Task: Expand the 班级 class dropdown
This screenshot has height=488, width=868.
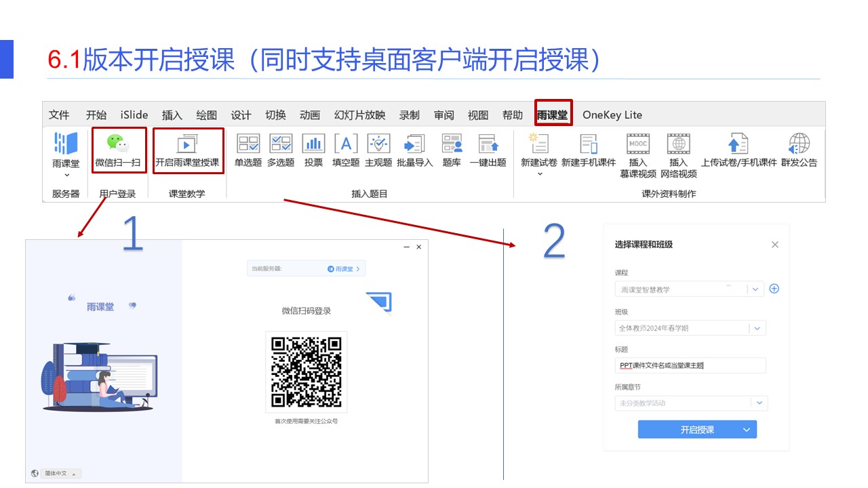Action: point(757,329)
